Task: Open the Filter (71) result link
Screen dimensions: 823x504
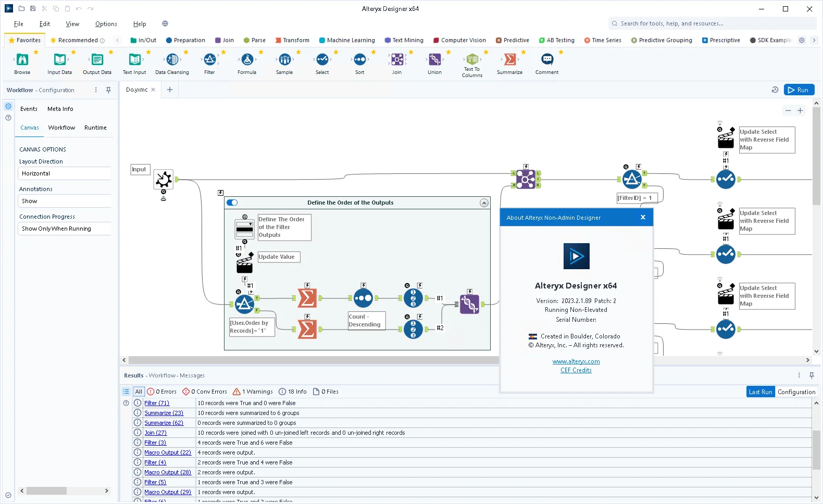Action: point(157,403)
